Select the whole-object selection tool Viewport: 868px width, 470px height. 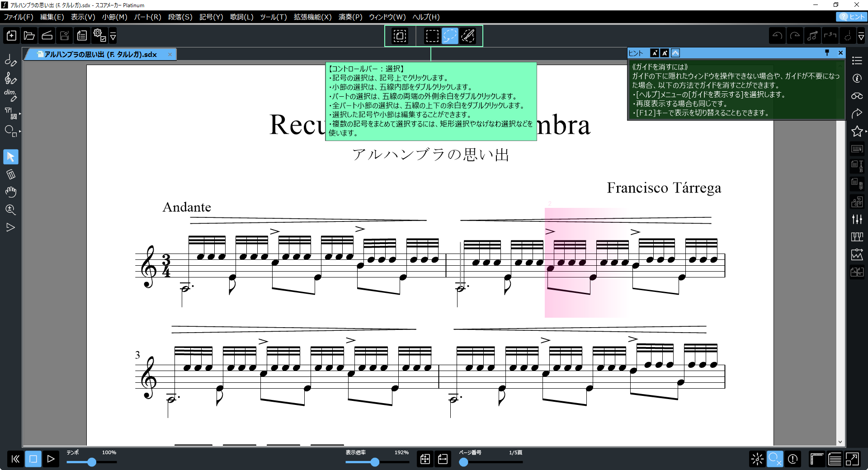coord(400,36)
